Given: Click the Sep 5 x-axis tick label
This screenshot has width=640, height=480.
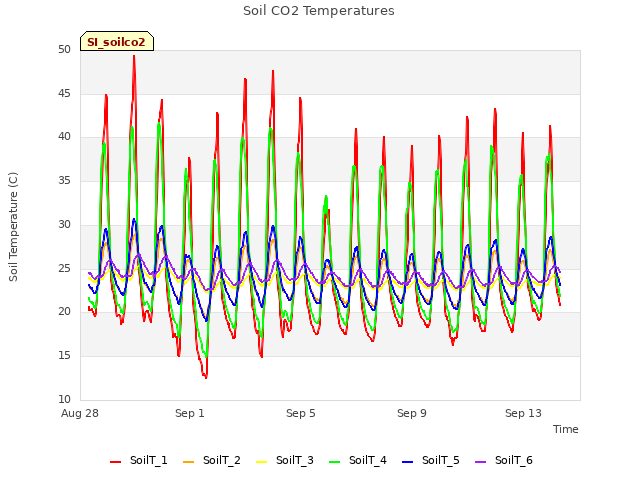Looking at the screenshot, I should pyautogui.click(x=301, y=413).
